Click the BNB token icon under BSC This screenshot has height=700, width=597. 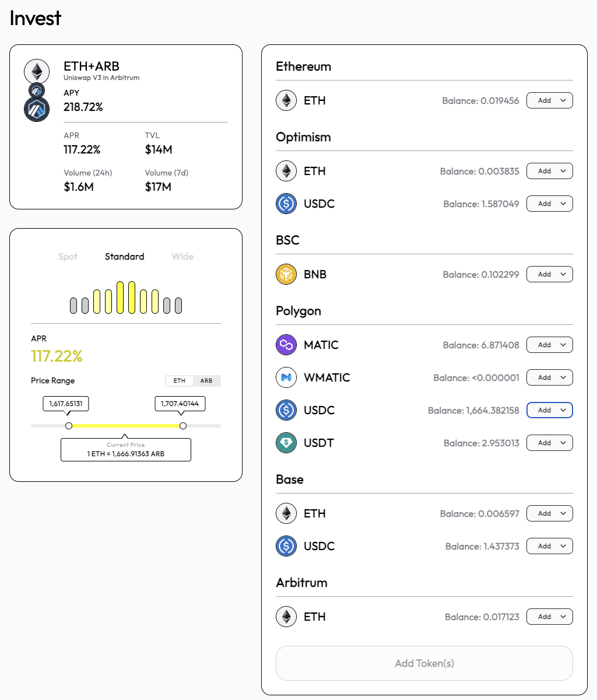pyautogui.click(x=286, y=274)
